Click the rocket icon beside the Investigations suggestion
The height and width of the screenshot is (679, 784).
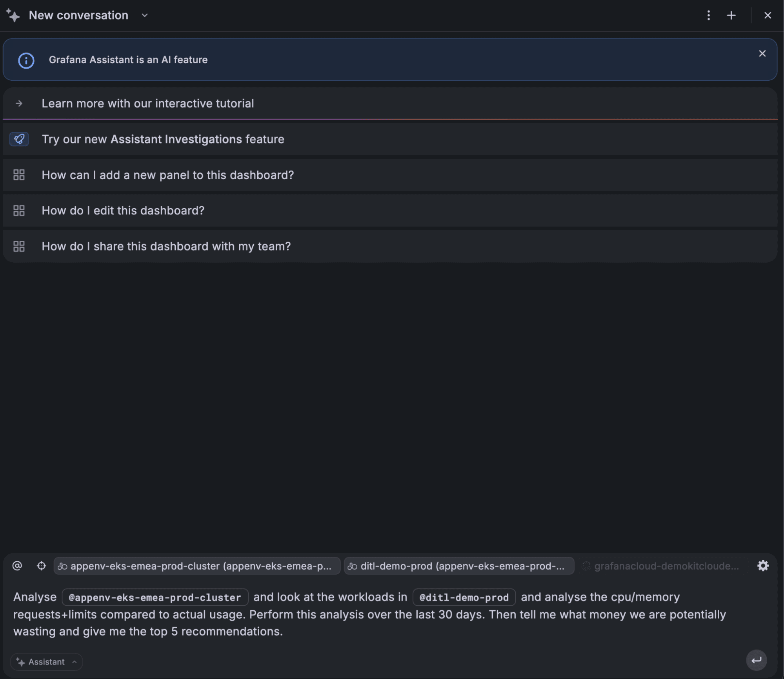pos(19,139)
